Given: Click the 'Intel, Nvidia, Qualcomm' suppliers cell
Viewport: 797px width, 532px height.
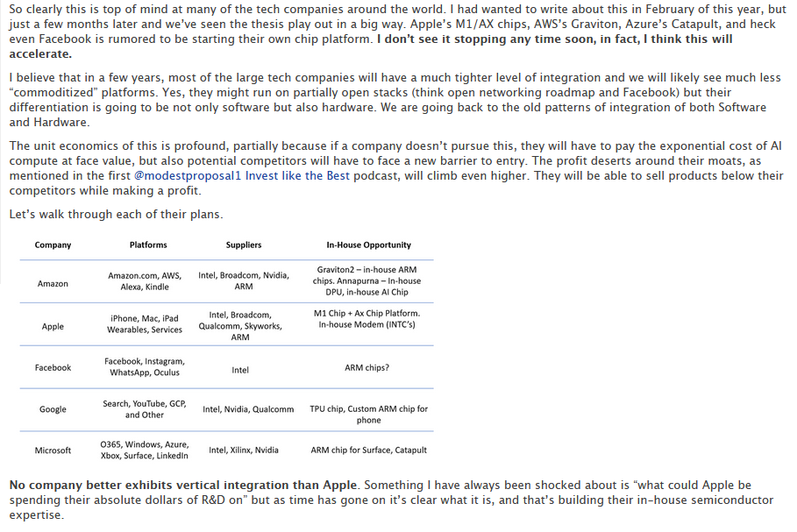Looking at the screenshot, I should coord(248,409).
